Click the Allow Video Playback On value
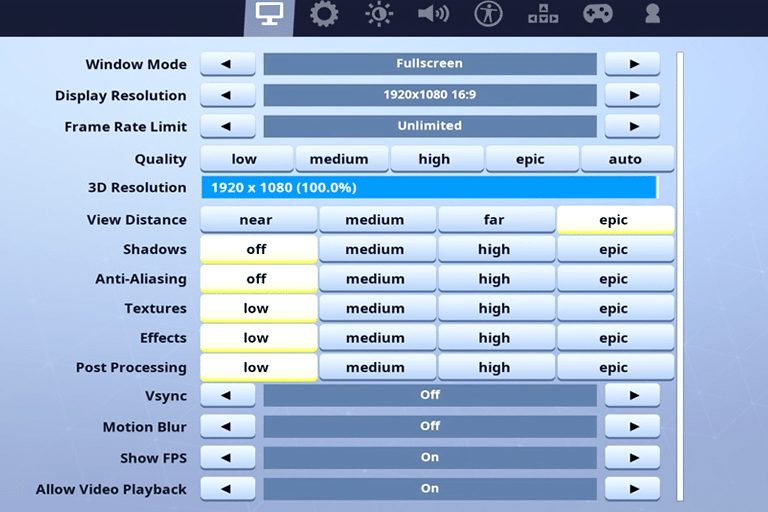Image resolution: width=768 pixels, height=512 pixels. click(430, 489)
